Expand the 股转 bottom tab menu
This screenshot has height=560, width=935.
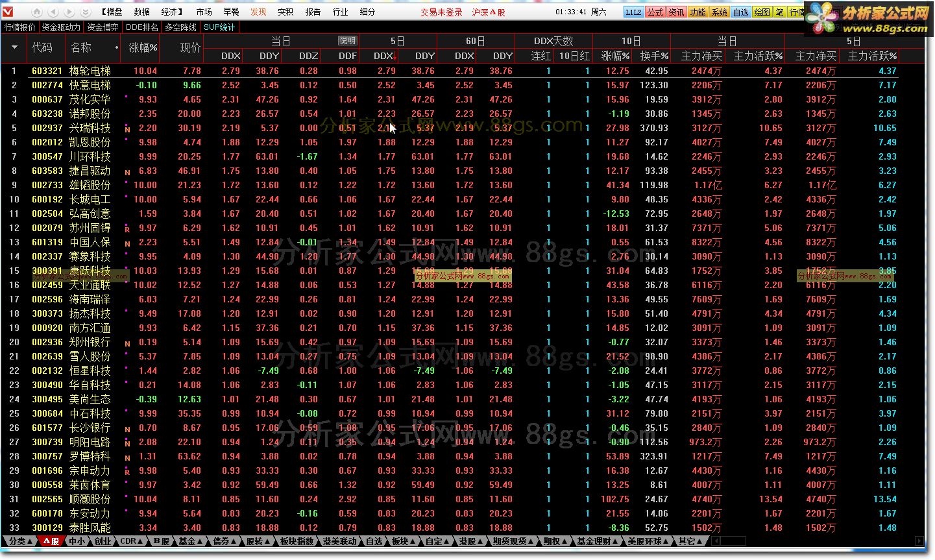(259, 541)
